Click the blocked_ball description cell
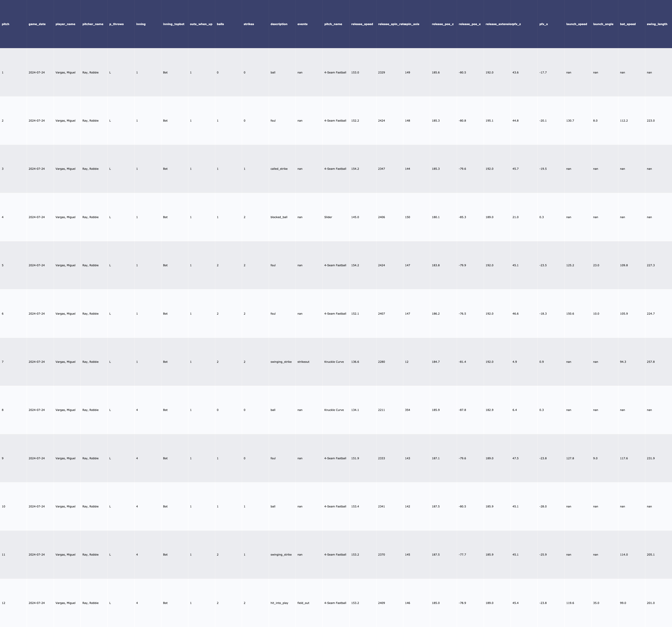The height and width of the screenshot is (627, 672). (x=279, y=217)
